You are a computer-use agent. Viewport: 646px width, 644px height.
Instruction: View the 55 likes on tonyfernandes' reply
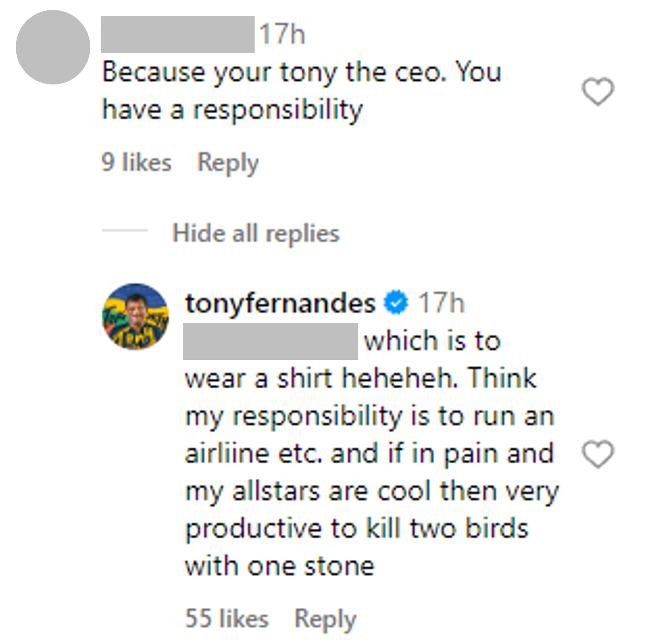[227, 618]
